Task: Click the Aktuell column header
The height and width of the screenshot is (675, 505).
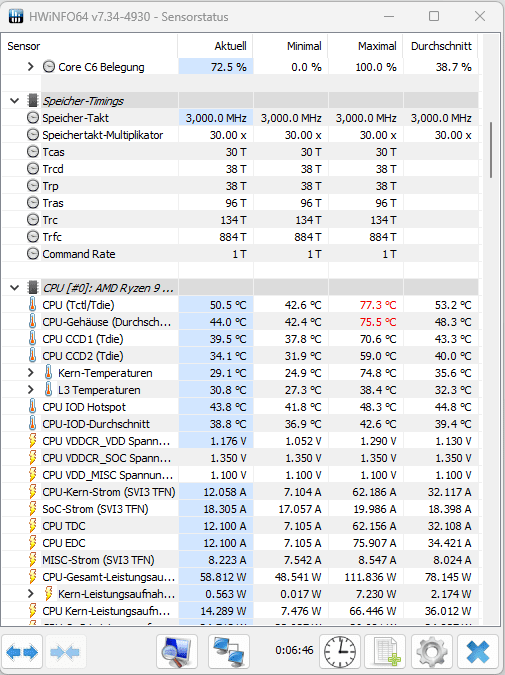Action: [x=215, y=46]
